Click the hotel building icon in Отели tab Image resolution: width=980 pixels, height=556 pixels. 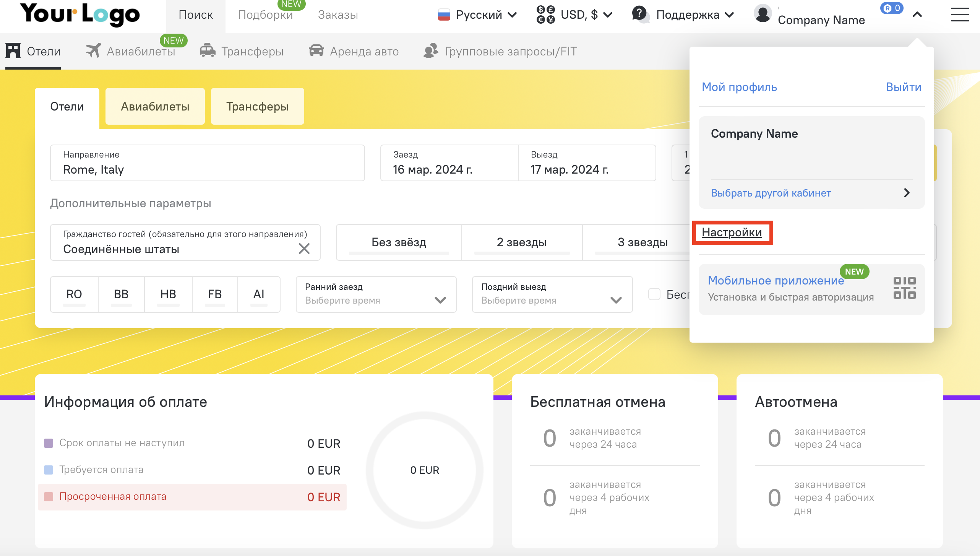click(13, 51)
